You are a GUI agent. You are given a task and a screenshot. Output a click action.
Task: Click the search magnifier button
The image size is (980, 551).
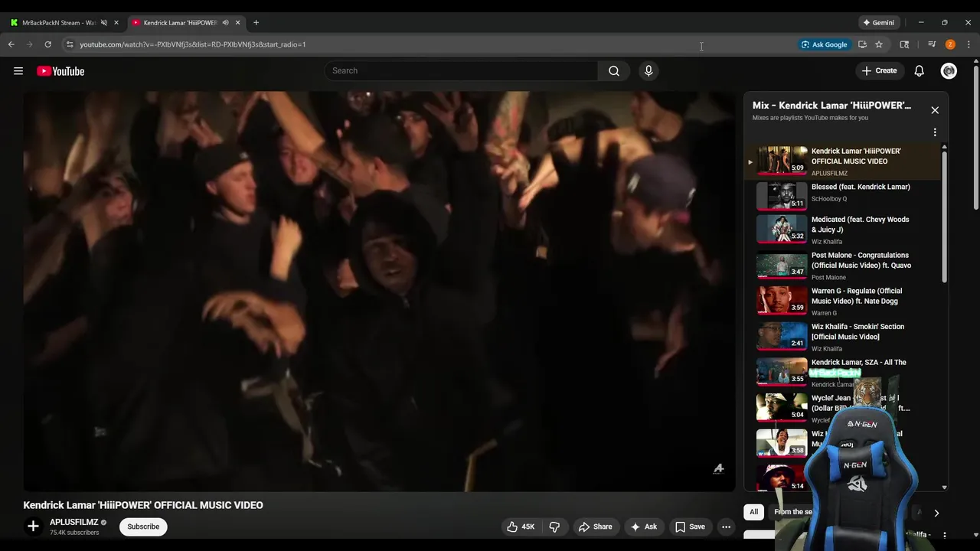click(614, 71)
